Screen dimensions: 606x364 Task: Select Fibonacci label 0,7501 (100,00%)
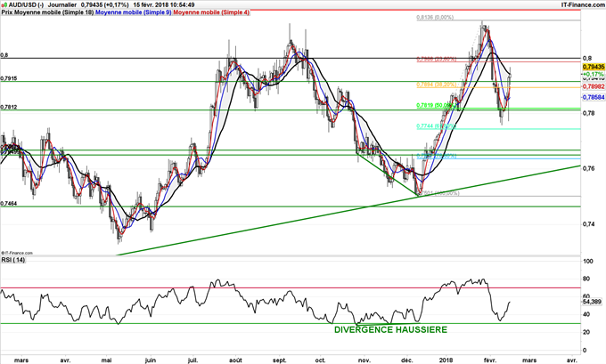pos(438,193)
